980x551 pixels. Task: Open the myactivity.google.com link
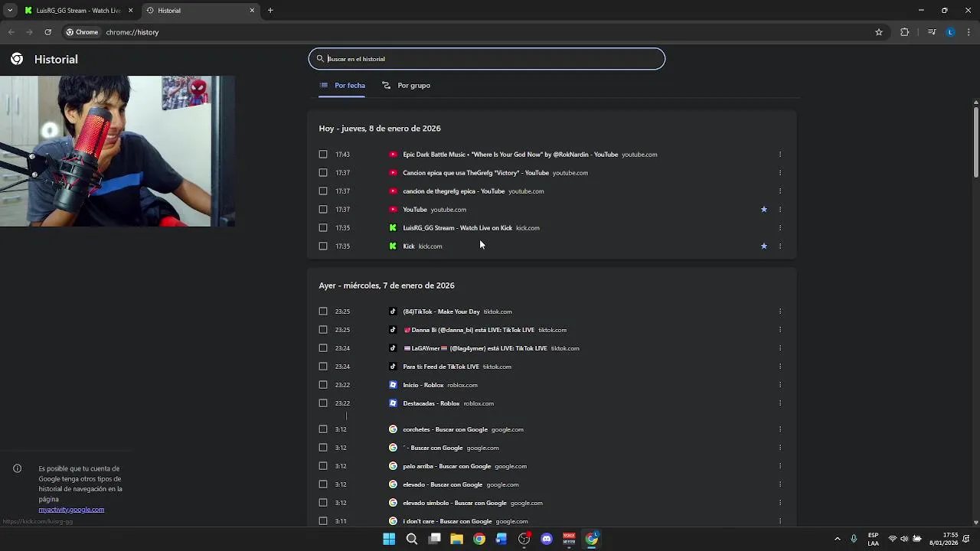coord(71,510)
